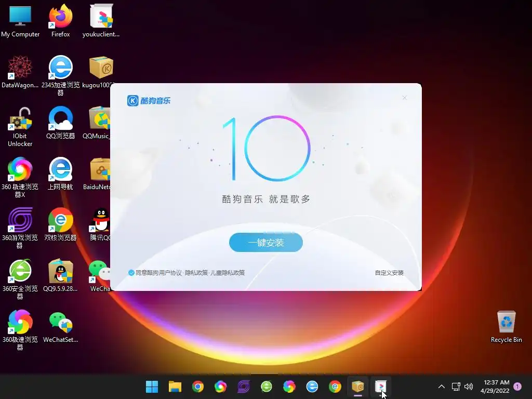Viewport: 532px width, 399px height.
Task: Select the BaiduNetdisk installer desktop icon
Action: [x=97, y=174]
